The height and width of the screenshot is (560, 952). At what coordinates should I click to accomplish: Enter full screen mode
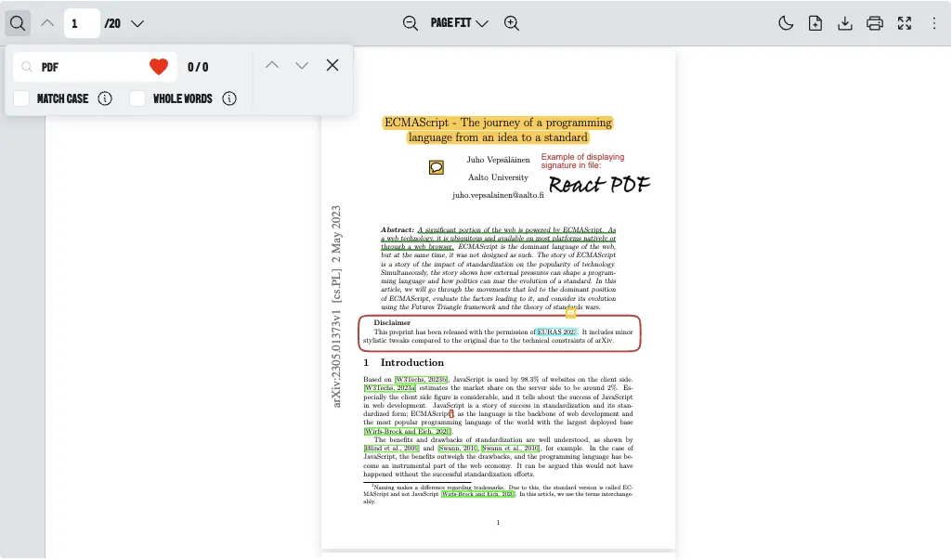point(905,23)
